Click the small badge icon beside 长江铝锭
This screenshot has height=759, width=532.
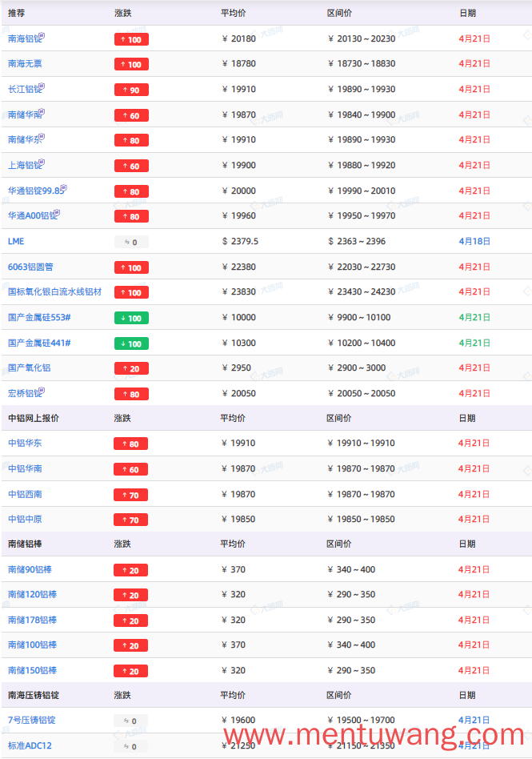pos(42,86)
